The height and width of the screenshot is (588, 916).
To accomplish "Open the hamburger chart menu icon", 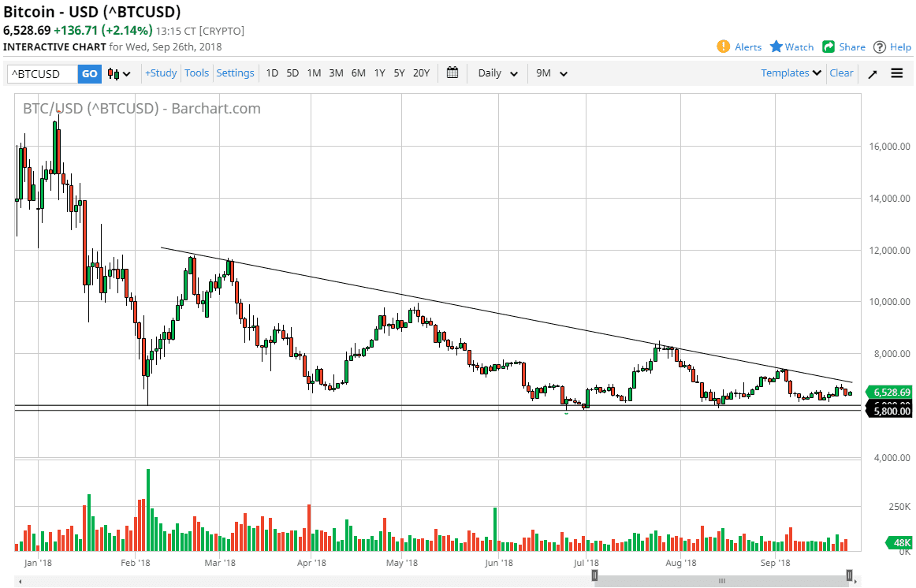I will pos(896,73).
